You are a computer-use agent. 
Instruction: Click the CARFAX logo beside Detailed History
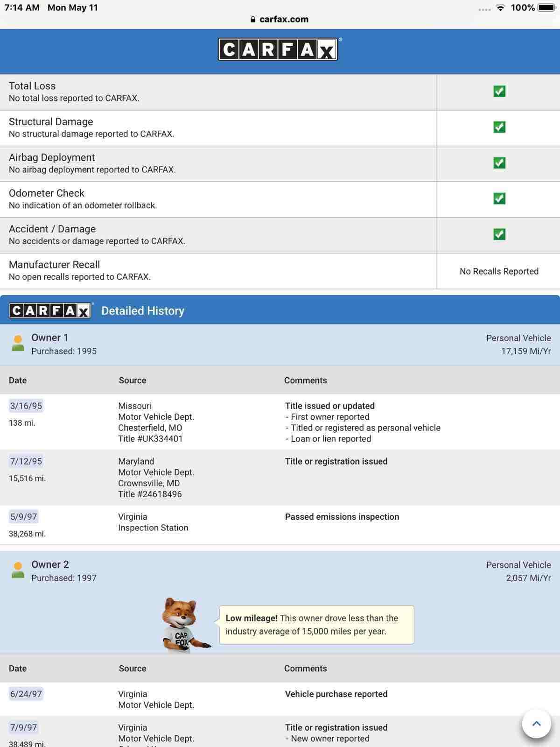pos(50,310)
